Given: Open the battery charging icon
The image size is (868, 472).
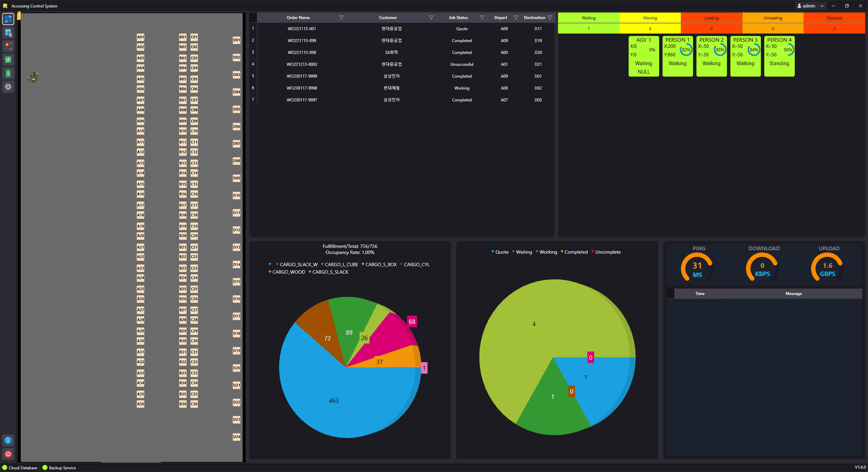Looking at the screenshot, I should click(8, 73).
